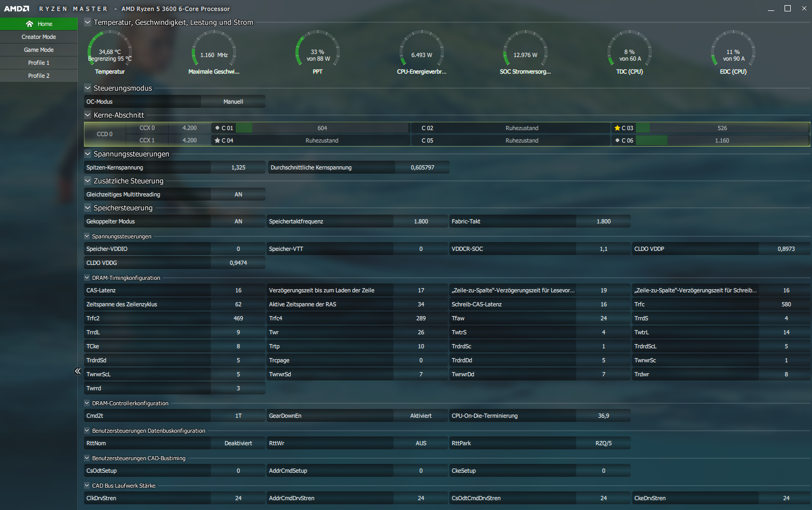Collapse the Benutzersteuerungen Datenbuskonfiguration section
The height and width of the screenshot is (510, 812).
pos(87,431)
